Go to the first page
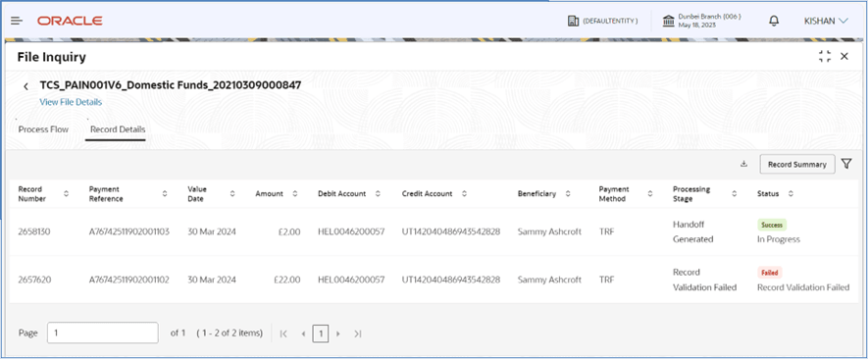The image size is (868, 359). pyautogui.click(x=283, y=333)
